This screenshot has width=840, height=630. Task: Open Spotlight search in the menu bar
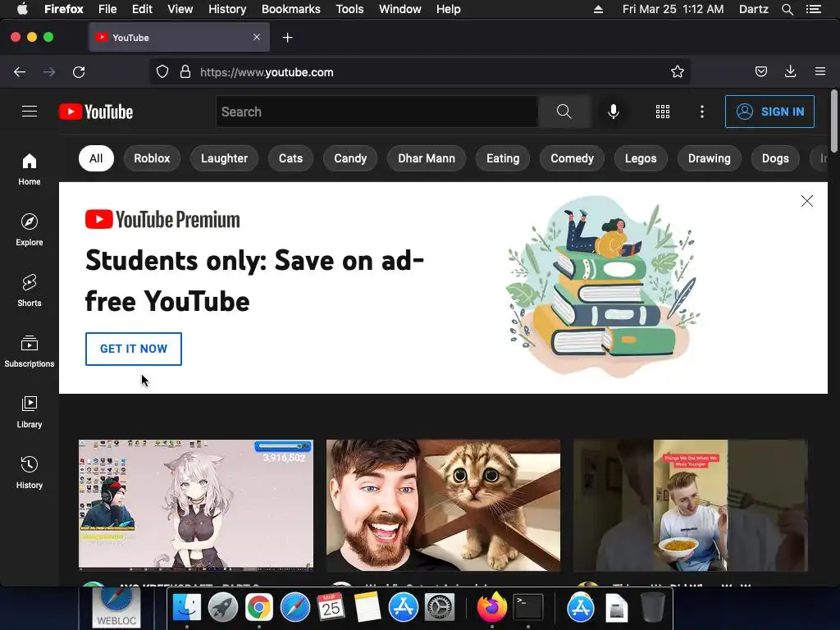click(x=787, y=9)
